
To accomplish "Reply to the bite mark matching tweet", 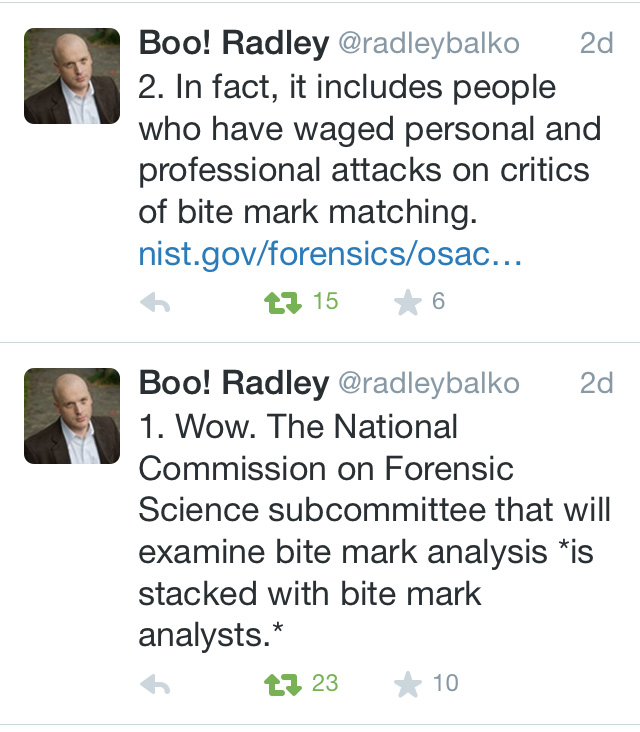I will tap(155, 303).
